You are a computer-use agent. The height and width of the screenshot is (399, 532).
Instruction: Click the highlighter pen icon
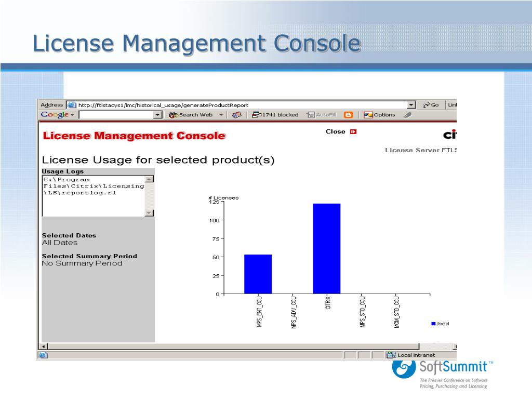click(x=407, y=115)
